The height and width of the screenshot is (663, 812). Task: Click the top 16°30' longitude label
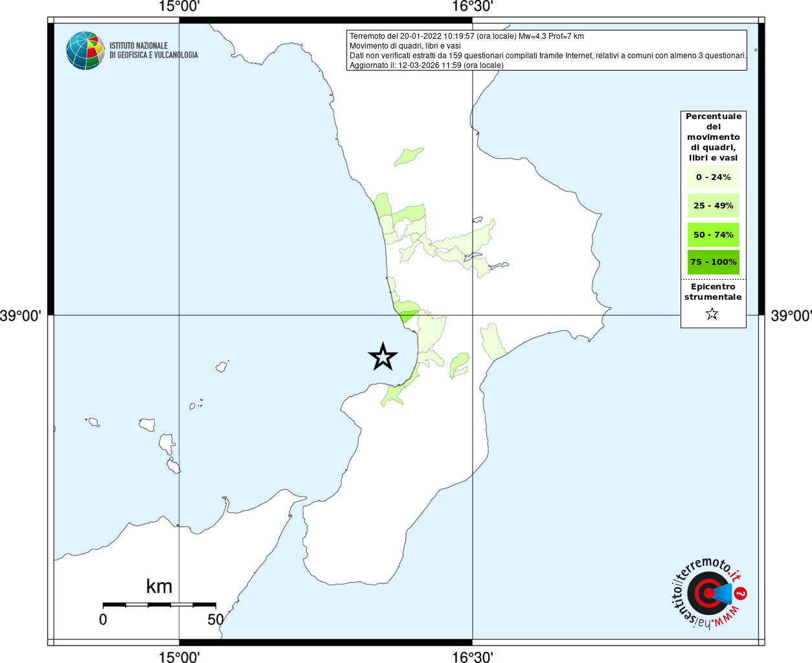pos(473,6)
